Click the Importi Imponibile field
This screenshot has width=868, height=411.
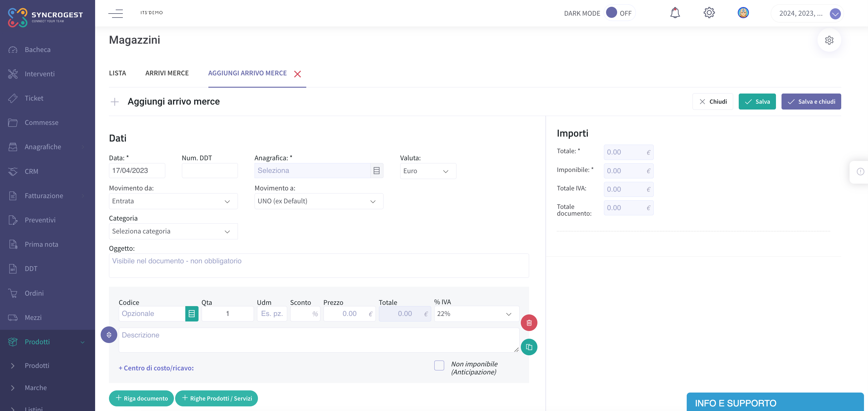629,171
